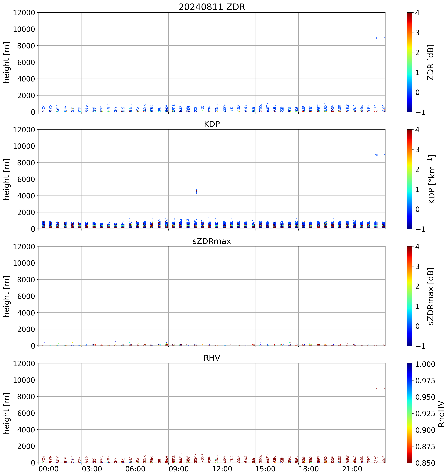Click the 12000 tick label on the ZDR panel
Viewport: 448px width, 476px height.
tap(24, 13)
